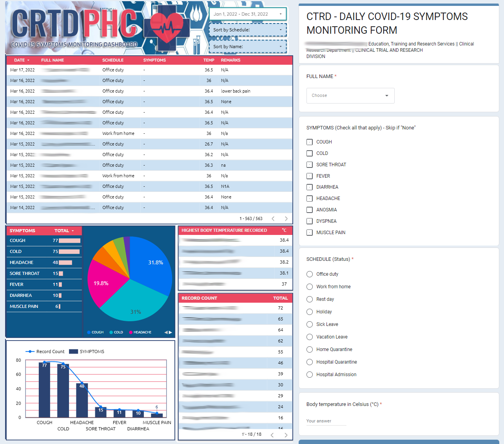Image resolution: width=504 pixels, height=444 pixels.
Task: Select the MUSCLE PAIN row in symptoms table
Action: pyautogui.click(x=44, y=306)
